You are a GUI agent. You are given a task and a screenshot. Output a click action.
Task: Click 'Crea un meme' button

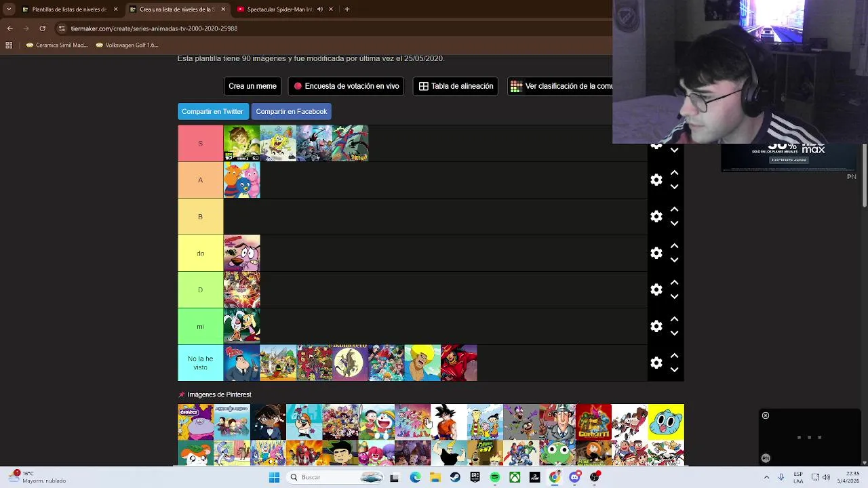[252, 86]
